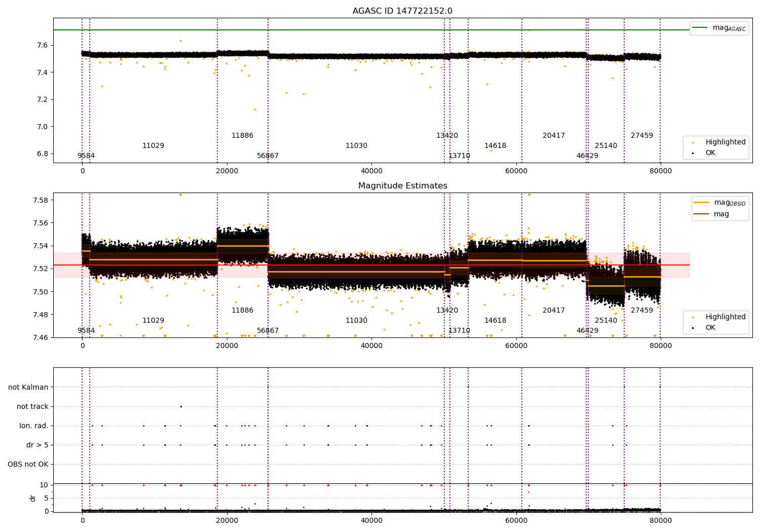Select 13420 in the Magnitude Estimates plot
This screenshot has width=760, height=532.
(x=447, y=311)
